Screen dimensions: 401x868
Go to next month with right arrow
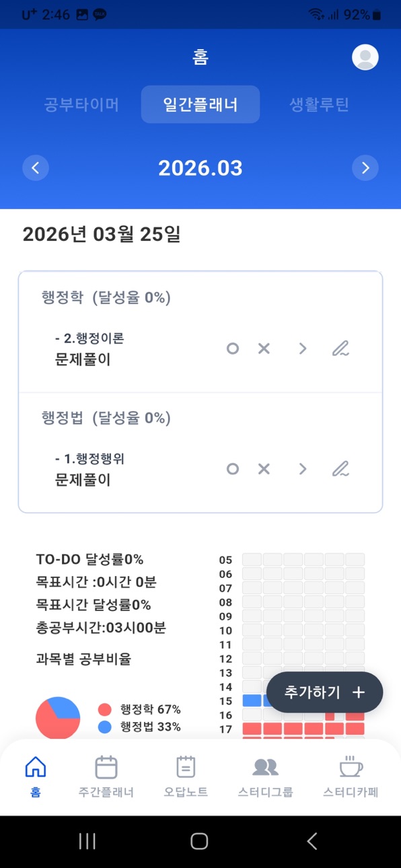pyautogui.click(x=365, y=168)
